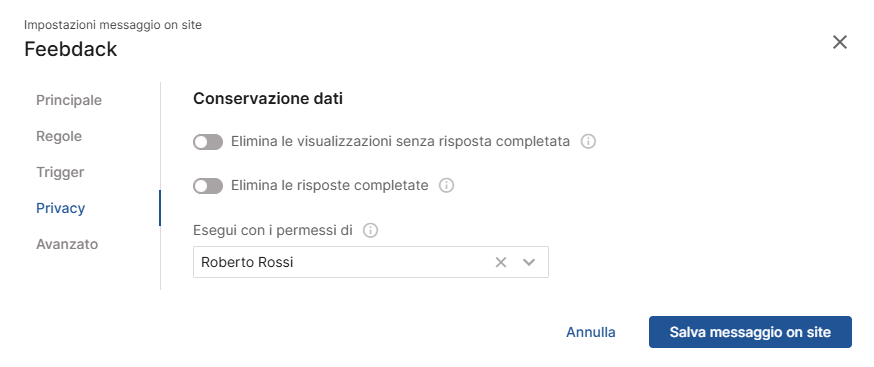This screenshot has height=367, width=874.
Task: Clear Roberto Rossi selection with the X icon
Action: click(x=501, y=262)
